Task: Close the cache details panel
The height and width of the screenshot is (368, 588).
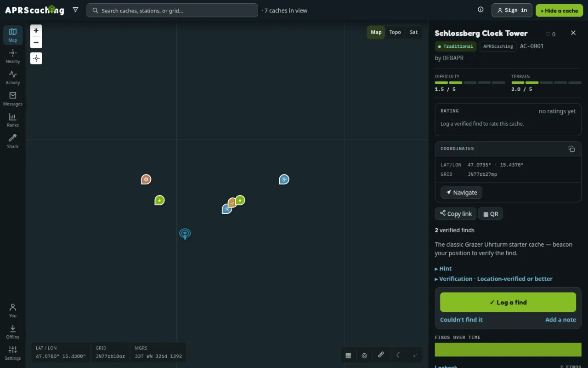Action: click(x=573, y=33)
